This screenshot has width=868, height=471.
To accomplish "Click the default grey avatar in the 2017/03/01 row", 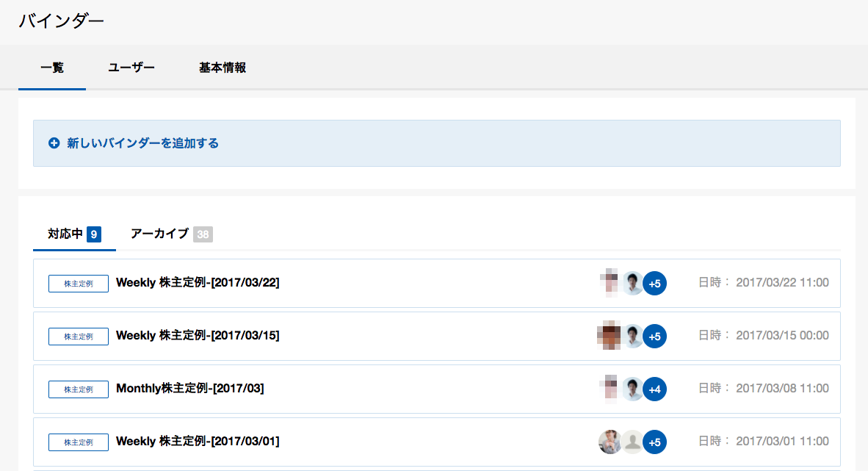I will [632, 442].
